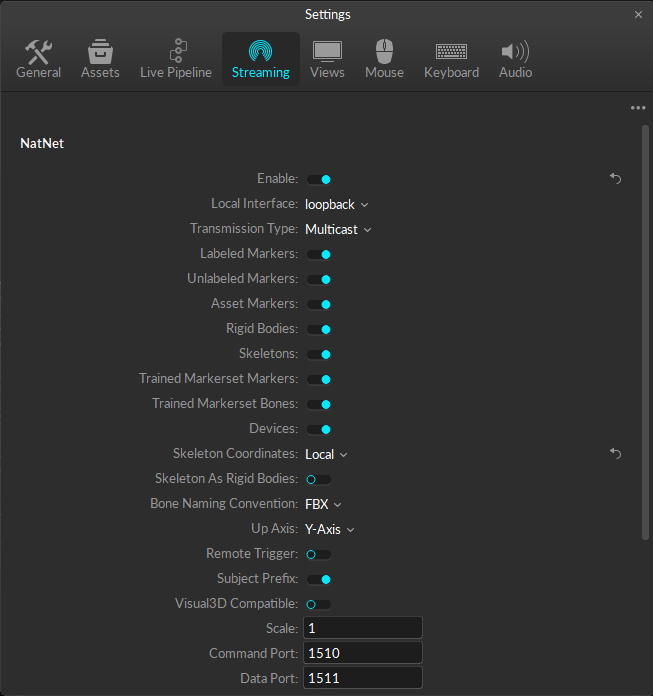Turn on Skeleton As Rigid Bodies
Image resolution: width=653 pixels, height=696 pixels.
tap(319, 479)
